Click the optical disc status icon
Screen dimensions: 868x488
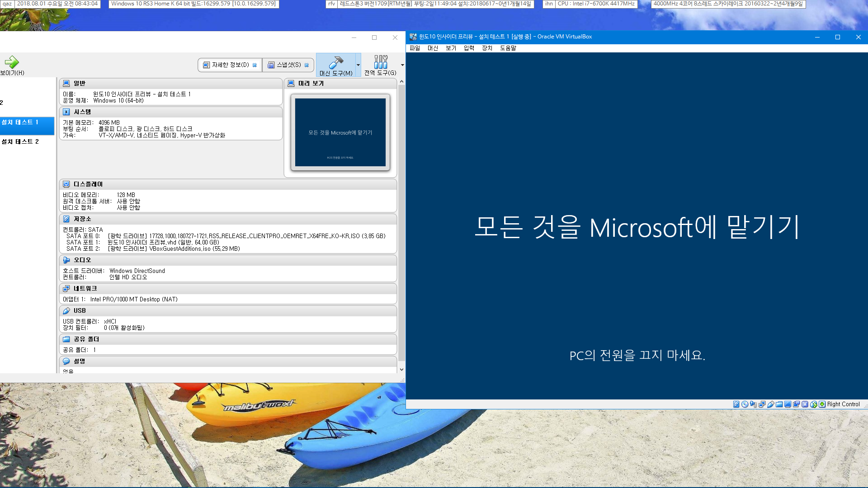[x=745, y=404]
